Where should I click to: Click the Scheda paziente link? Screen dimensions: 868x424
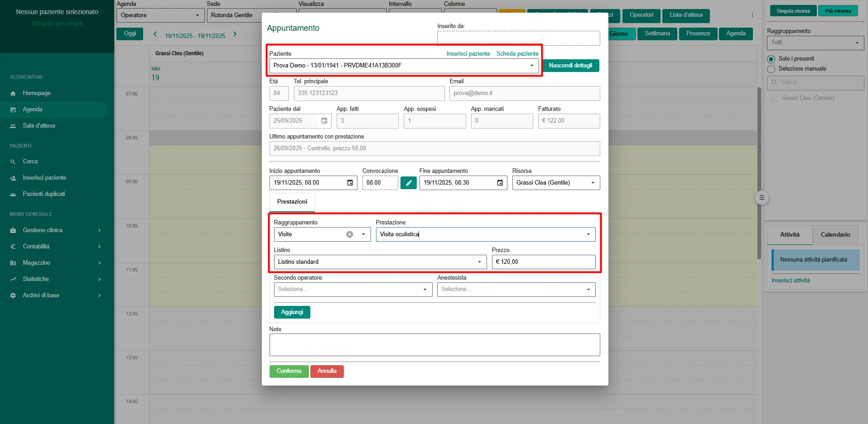pyautogui.click(x=517, y=54)
